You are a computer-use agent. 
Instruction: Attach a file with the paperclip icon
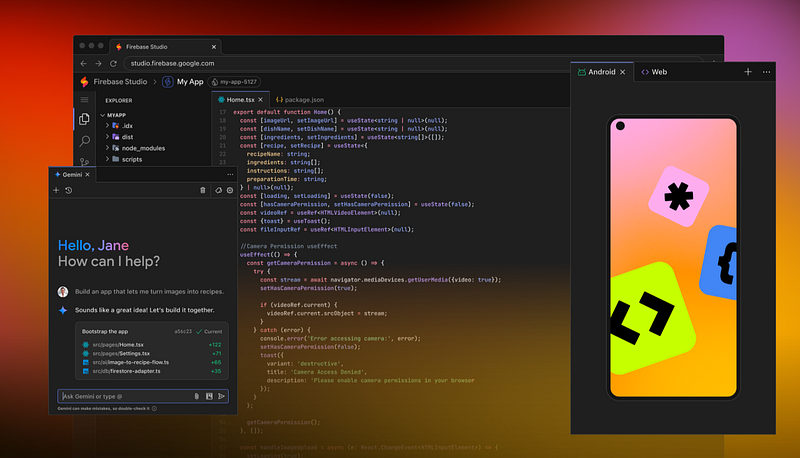coord(196,396)
